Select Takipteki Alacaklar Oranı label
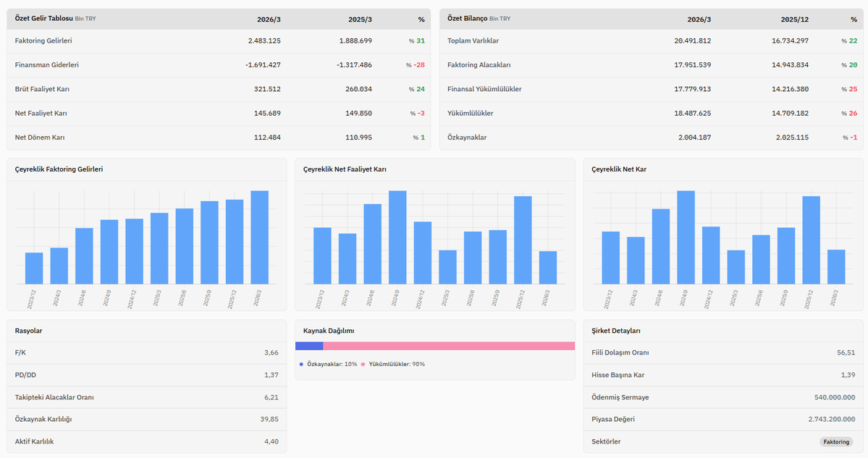The image size is (868, 458). pos(54,397)
